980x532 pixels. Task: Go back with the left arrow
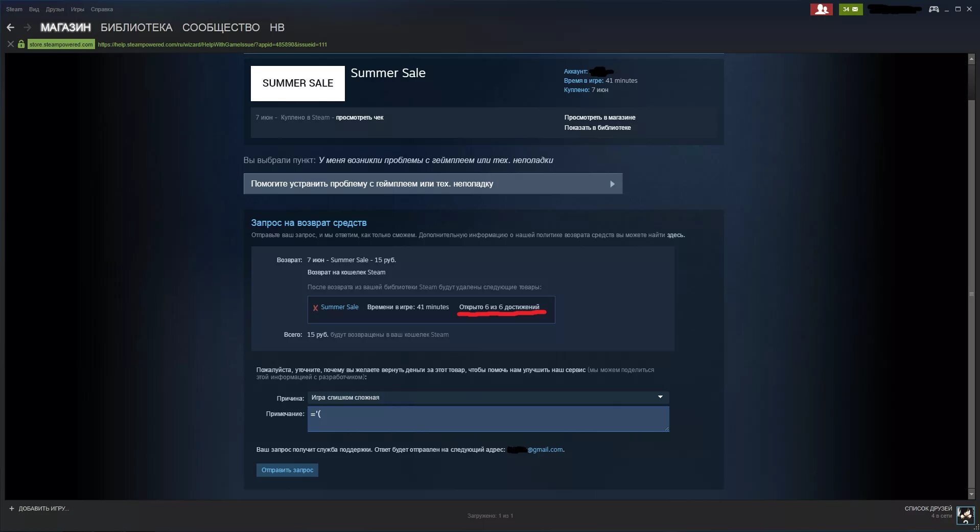(x=10, y=28)
